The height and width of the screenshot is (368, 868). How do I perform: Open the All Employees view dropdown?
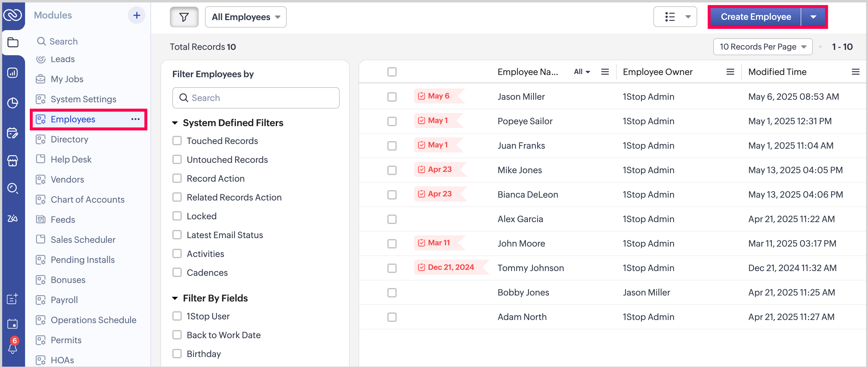246,17
